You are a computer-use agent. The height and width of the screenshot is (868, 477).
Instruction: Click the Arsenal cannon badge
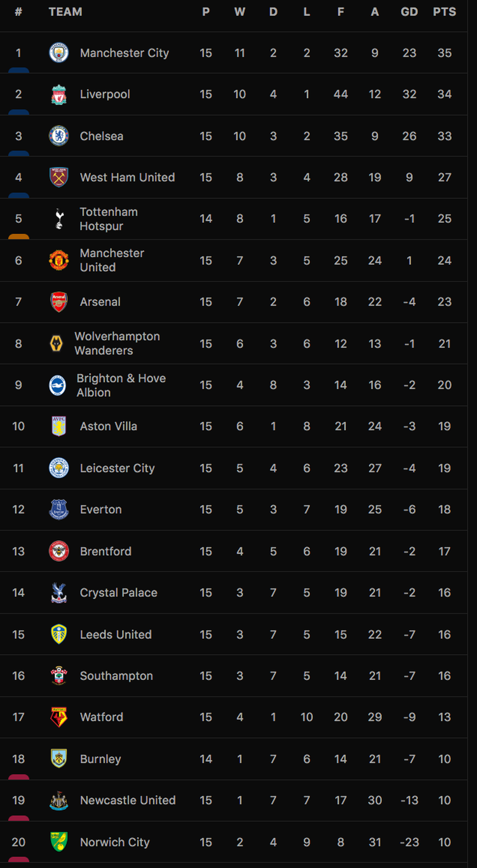pos(59,302)
